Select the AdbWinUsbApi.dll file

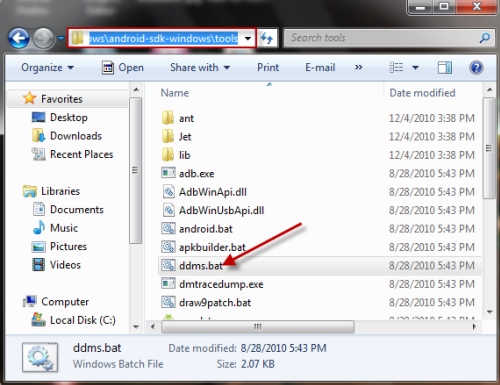[221, 210]
